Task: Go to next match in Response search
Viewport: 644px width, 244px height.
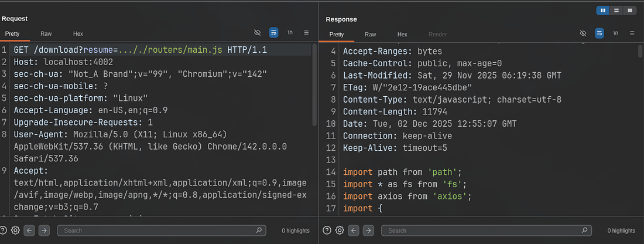Action: 368,231
